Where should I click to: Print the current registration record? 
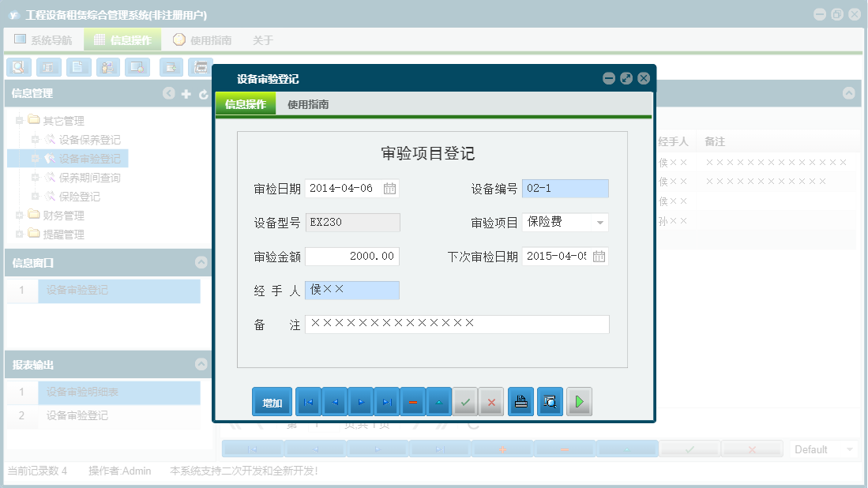click(520, 401)
